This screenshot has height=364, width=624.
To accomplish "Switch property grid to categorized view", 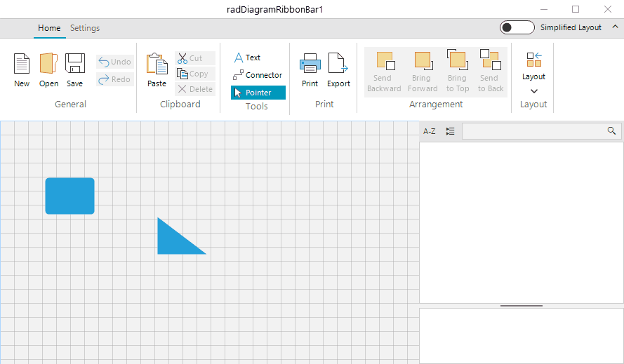I will (x=450, y=131).
